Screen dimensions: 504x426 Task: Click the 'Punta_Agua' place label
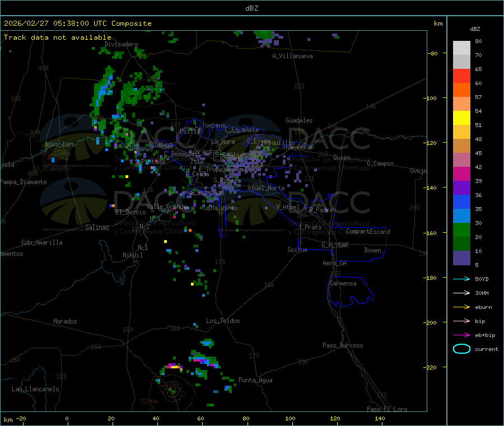255,380
